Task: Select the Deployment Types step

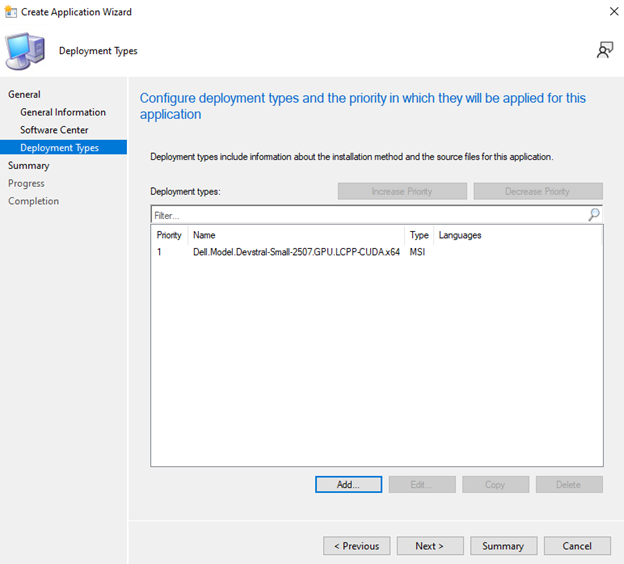Action: (x=64, y=147)
